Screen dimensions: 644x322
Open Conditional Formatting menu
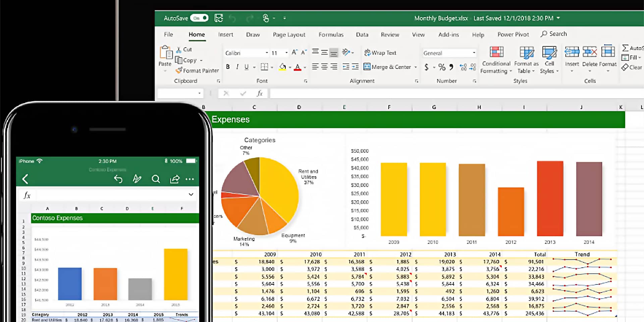click(496, 60)
